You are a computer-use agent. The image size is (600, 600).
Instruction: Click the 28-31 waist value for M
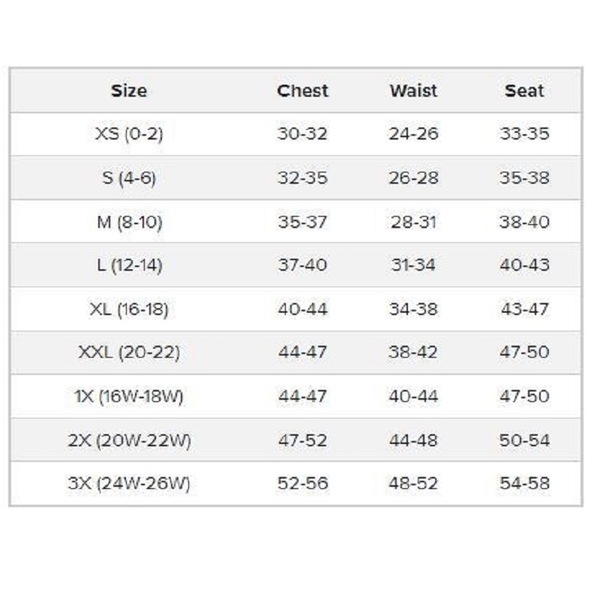point(413,222)
